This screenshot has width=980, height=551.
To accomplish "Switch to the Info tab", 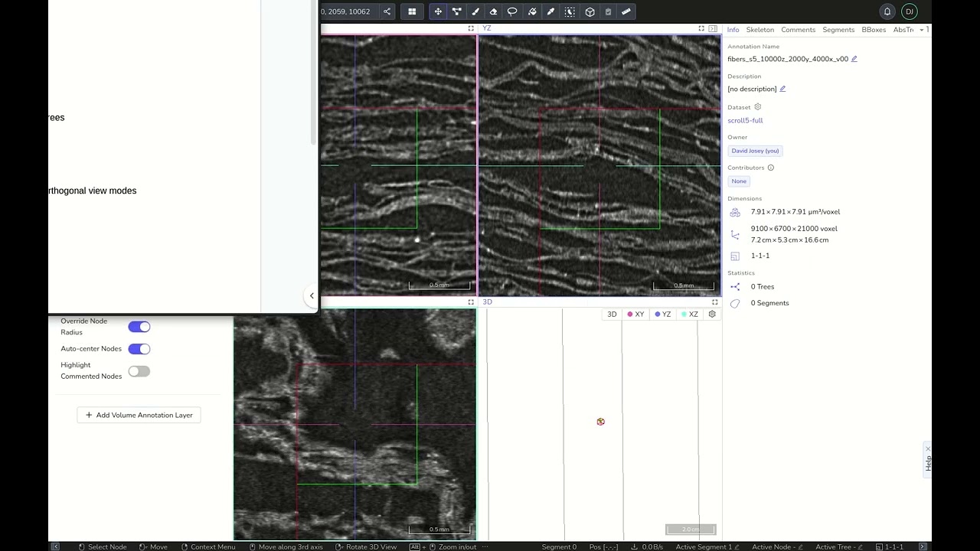I will tap(733, 30).
